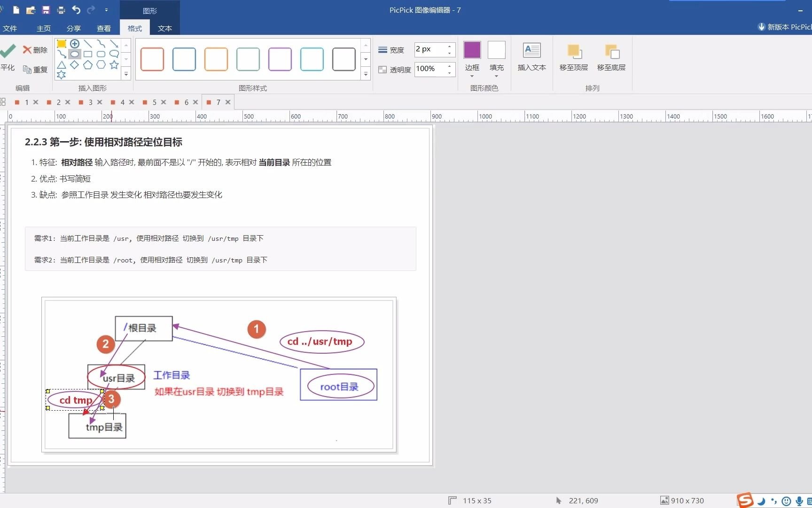The width and height of the screenshot is (812, 508).
Task: Select the rounded rectangle shape tool
Action: click(101, 54)
